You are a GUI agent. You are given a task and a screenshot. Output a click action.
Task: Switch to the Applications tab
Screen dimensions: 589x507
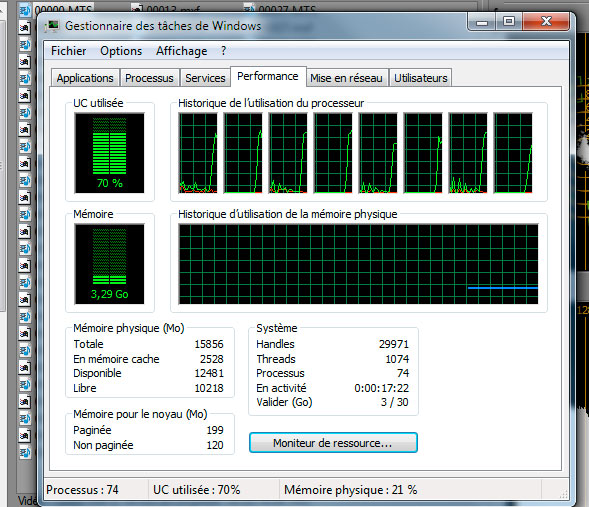click(x=85, y=78)
